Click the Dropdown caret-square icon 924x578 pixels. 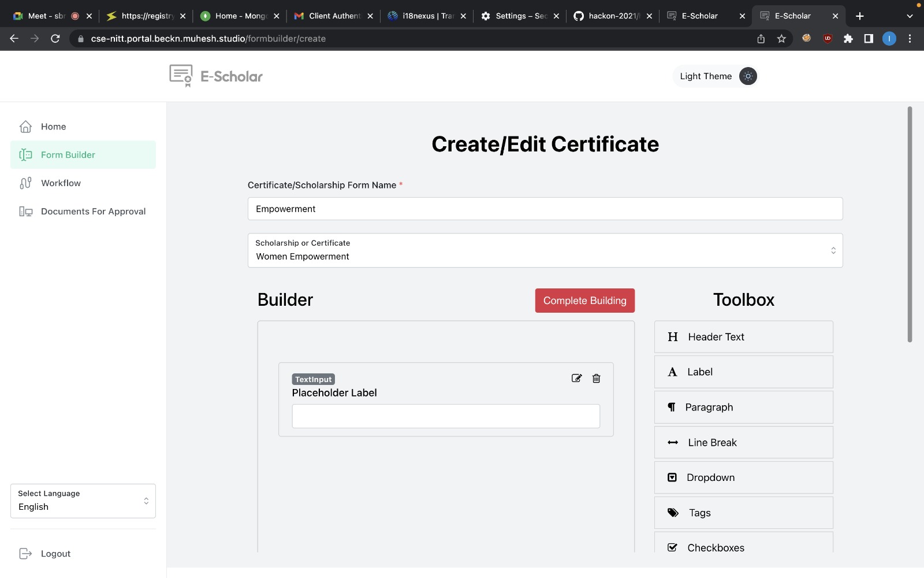(x=672, y=477)
